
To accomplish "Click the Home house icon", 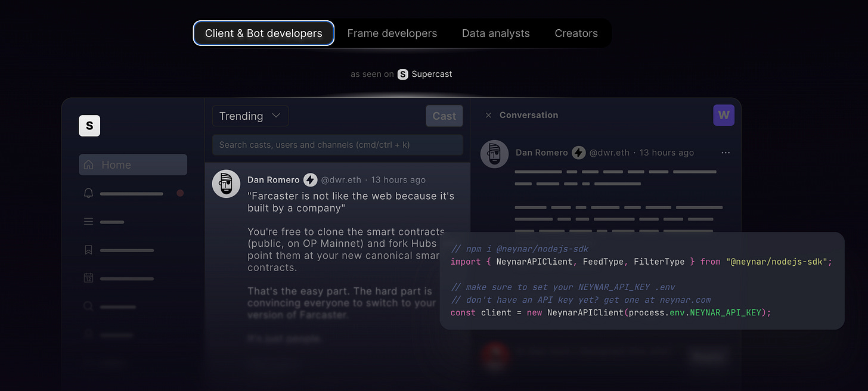I will click(x=89, y=165).
